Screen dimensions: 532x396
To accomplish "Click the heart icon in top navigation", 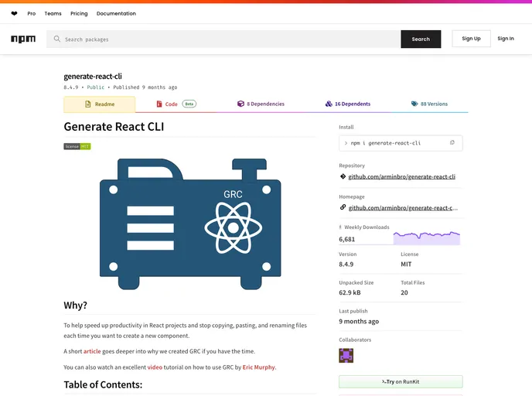I will (14, 14).
